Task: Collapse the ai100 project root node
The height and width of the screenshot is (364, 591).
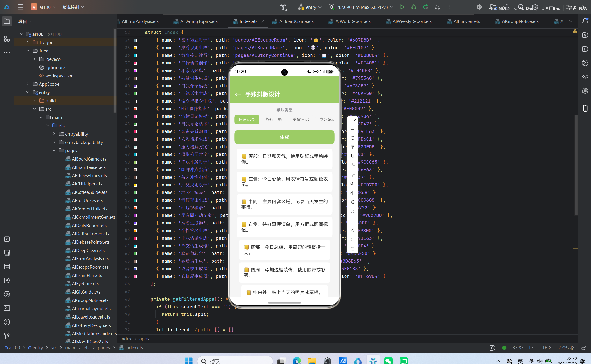Action: (21, 34)
